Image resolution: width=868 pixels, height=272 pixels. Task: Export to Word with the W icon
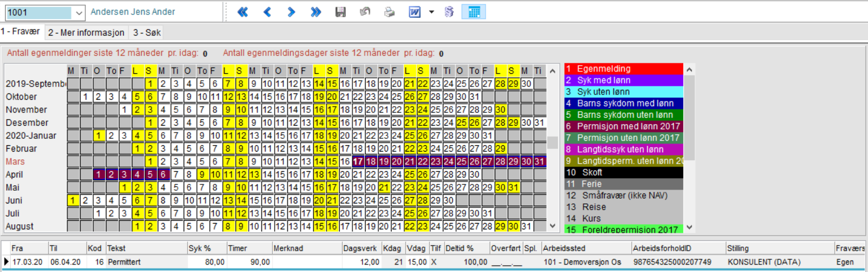[x=415, y=12]
